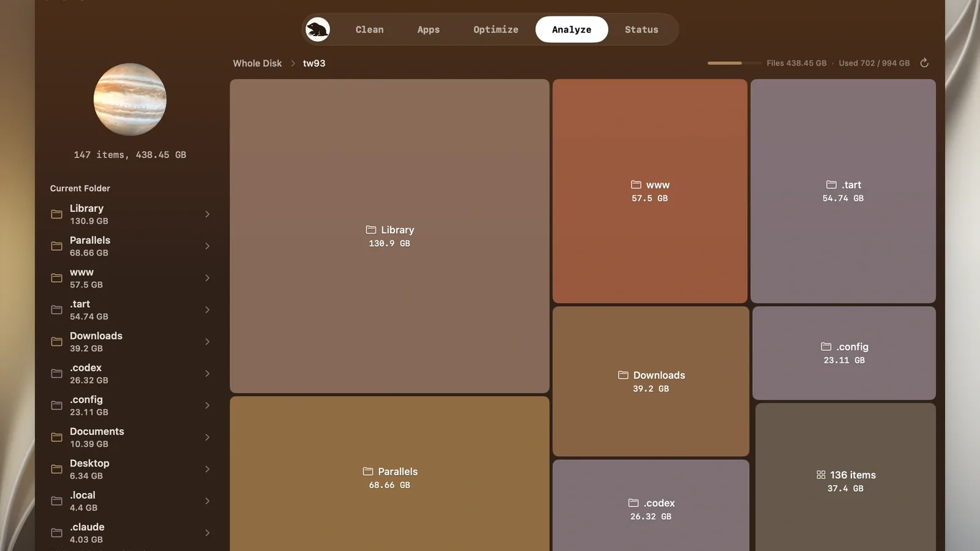Expand the Library row chevron
The width and height of the screenshot is (980, 551).
tap(207, 214)
